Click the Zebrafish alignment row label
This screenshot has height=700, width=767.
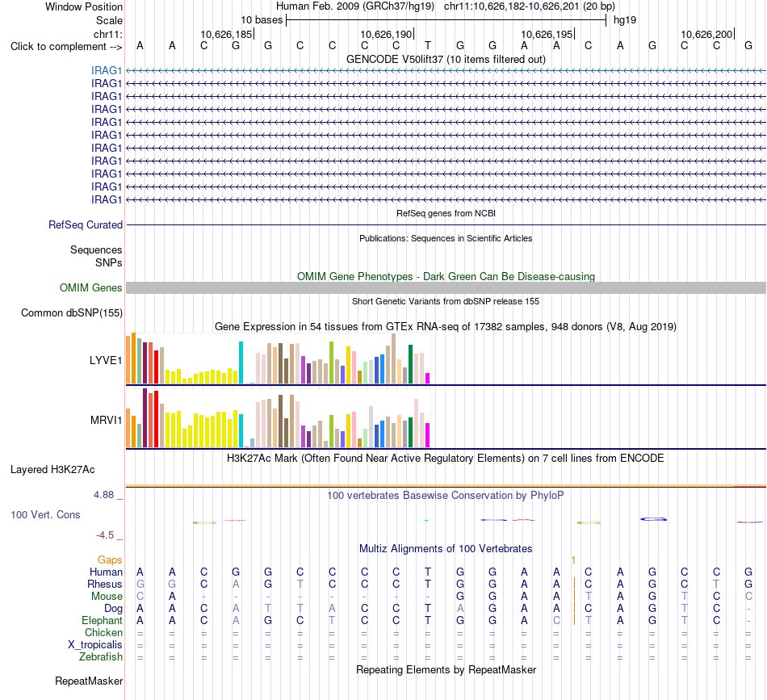pos(101,657)
